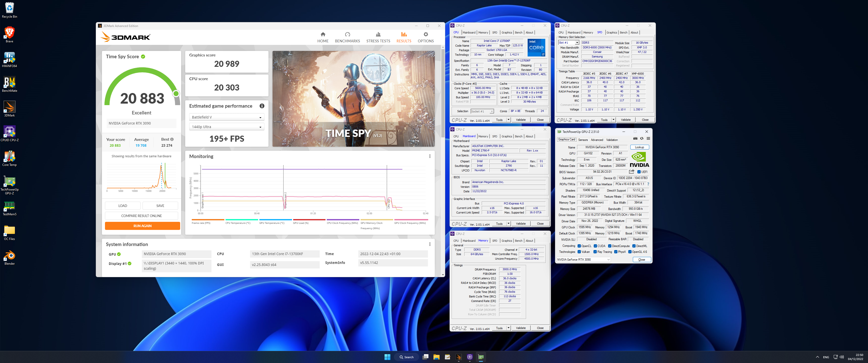The width and height of the screenshot is (868, 363).
Task: Open BenchMate desktop icon
Action: click(x=9, y=84)
